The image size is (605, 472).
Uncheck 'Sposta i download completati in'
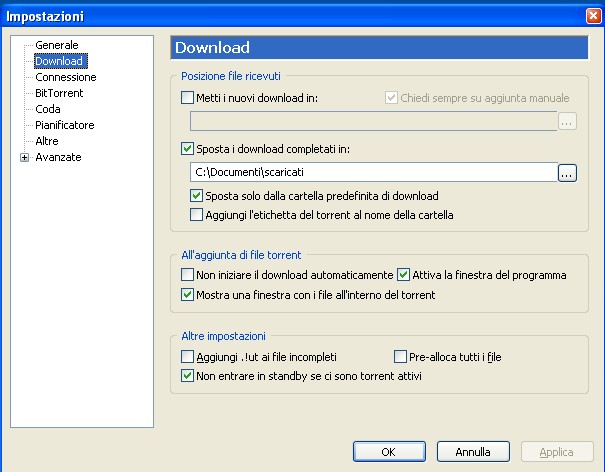click(x=187, y=149)
